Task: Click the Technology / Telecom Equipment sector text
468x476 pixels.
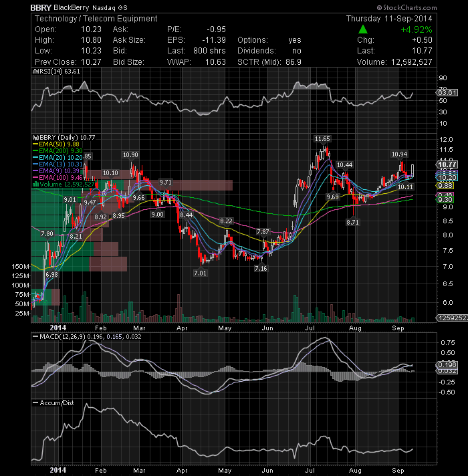Action: 96,19
